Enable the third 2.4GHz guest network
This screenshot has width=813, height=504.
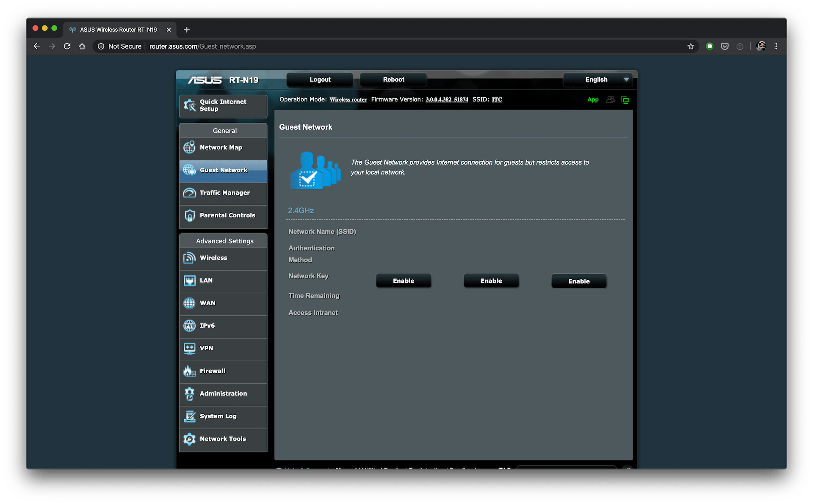579,281
